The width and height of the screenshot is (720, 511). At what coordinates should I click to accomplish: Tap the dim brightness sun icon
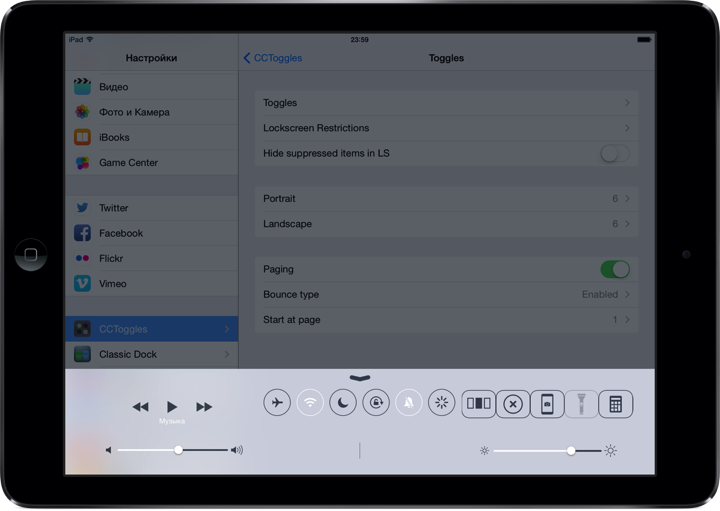pyautogui.click(x=484, y=451)
